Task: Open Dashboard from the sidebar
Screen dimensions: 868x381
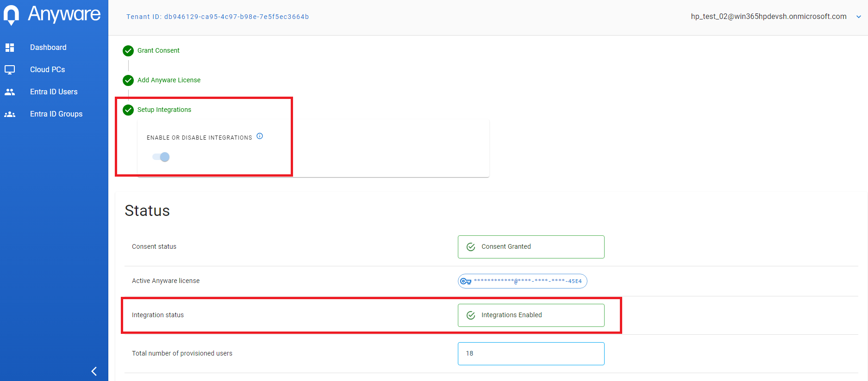Action: tap(48, 47)
